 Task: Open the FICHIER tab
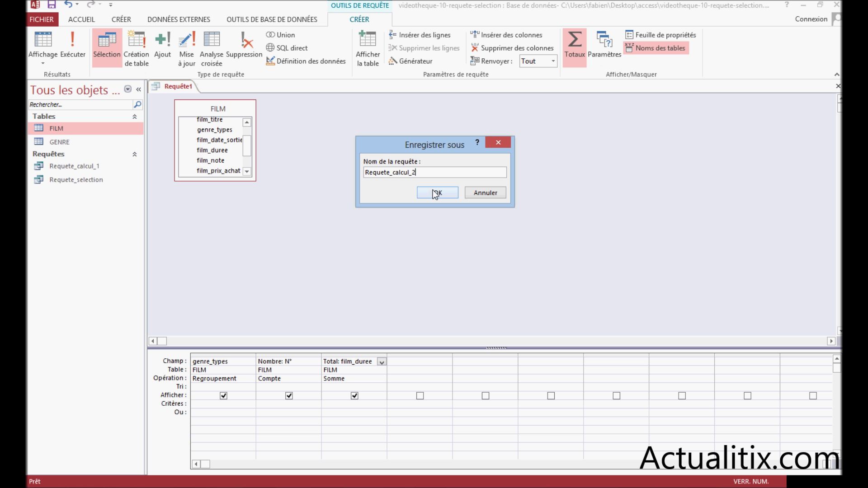(42, 19)
